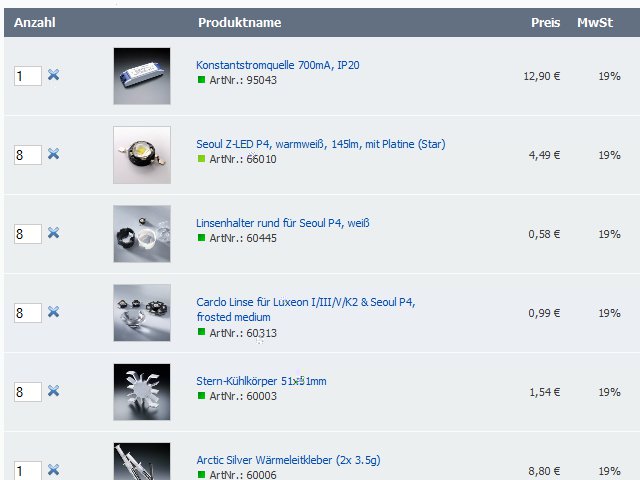Viewport: 640px width, 480px height.
Task: Open Linsenhalter rund für Seoul P4 link
Action: 282,223
